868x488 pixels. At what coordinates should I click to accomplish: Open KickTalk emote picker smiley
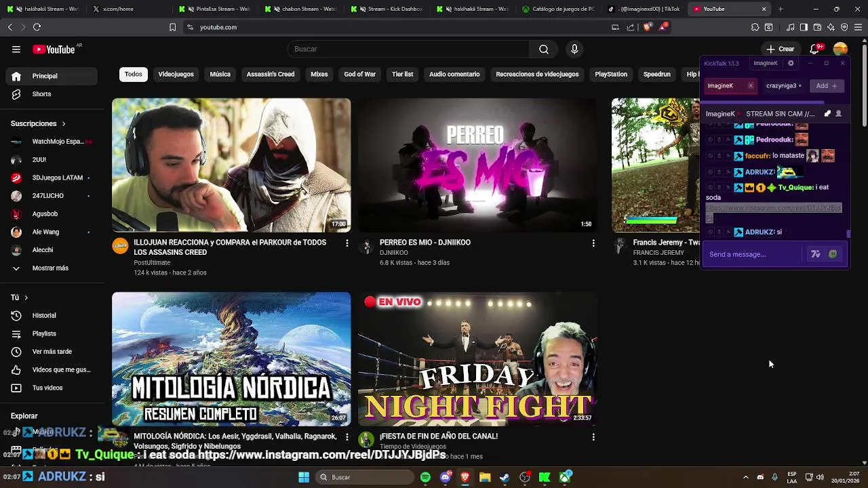pyautogui.click(x=833, y=254)
